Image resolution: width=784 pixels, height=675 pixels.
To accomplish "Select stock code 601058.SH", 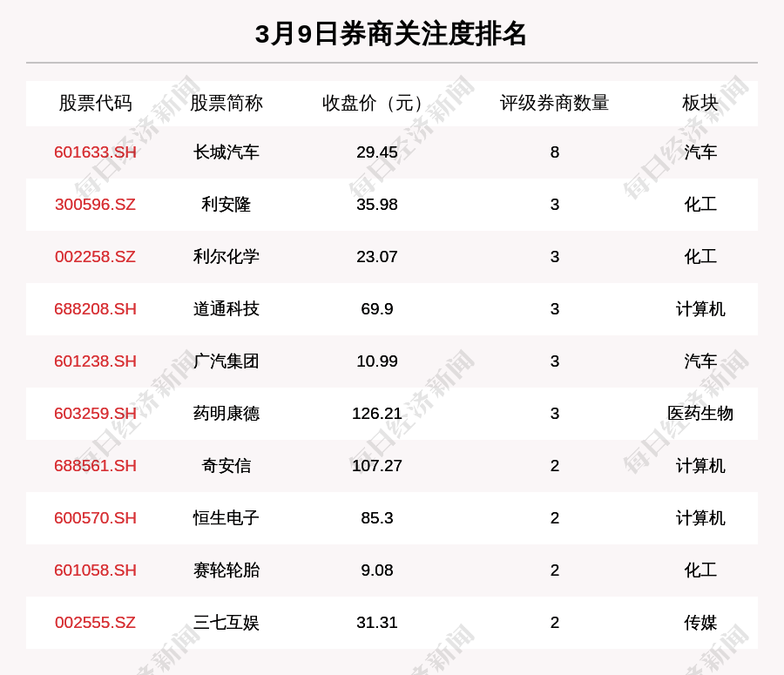I will tap(96, 570).
